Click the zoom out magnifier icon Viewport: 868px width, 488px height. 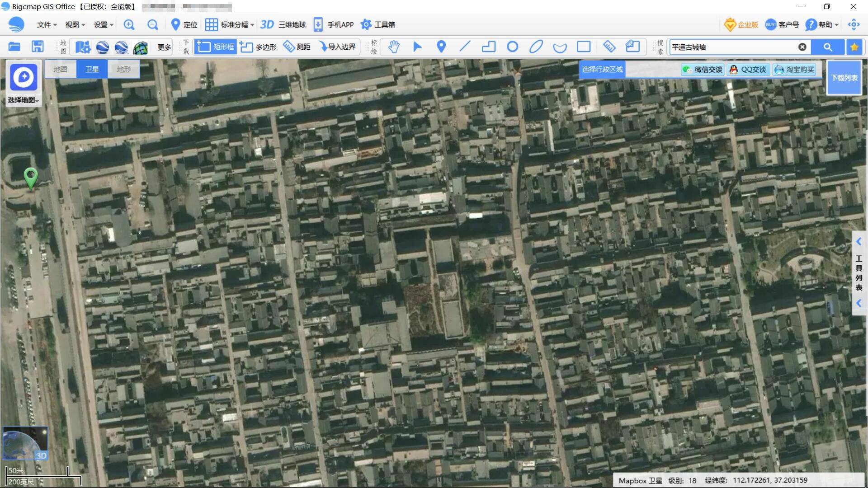tap(153, 24)
